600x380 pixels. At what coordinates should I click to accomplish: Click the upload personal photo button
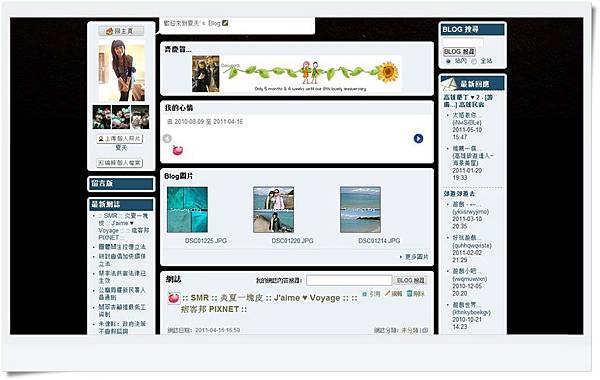click(x=119, y=138)
